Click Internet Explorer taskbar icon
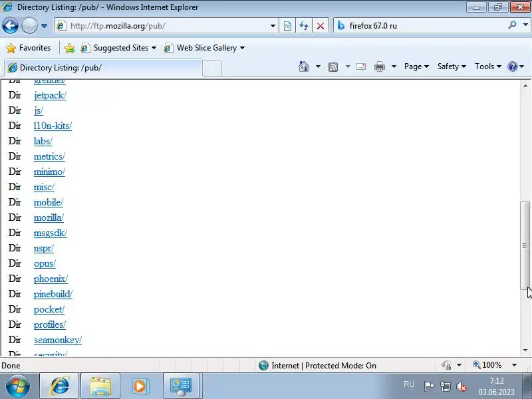Viewport: 532px width, 399px height. (x=59, y=386)
